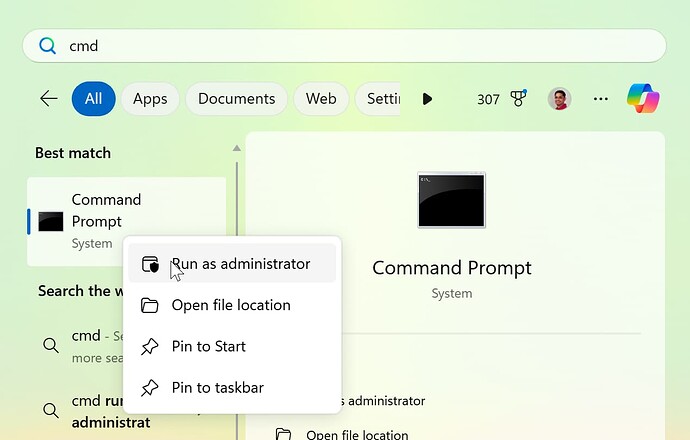Switch to the Apps filter tab
The height and width of the screenshot is (440, 690).
click(x=150, y=99)
